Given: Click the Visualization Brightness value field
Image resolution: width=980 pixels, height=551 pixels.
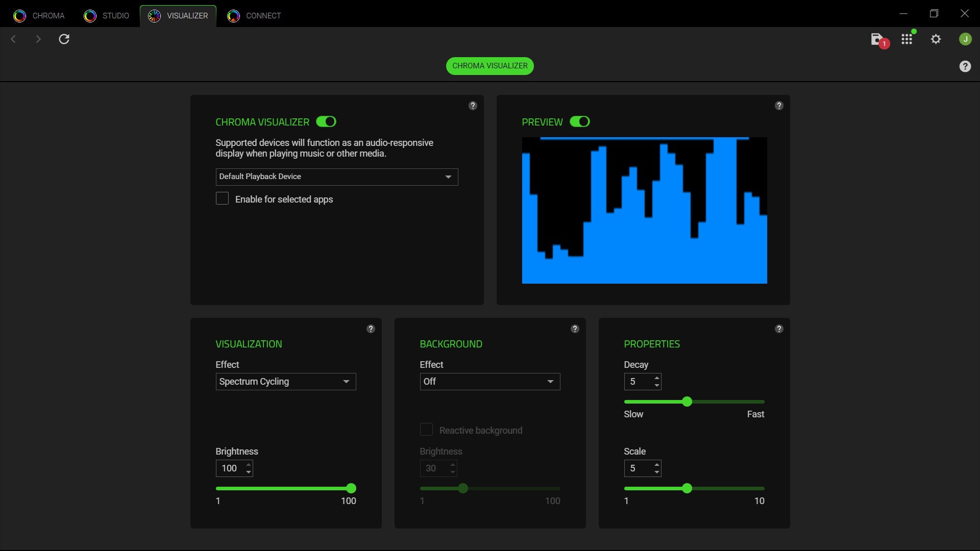Looking at the screenshot, I should pos(234,468).
